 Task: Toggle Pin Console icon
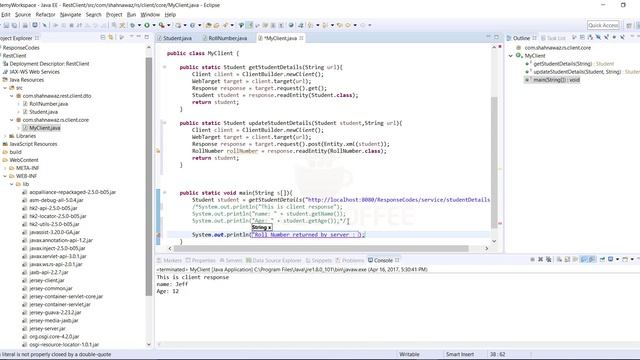pyautogui.click(x=602, y=260)
